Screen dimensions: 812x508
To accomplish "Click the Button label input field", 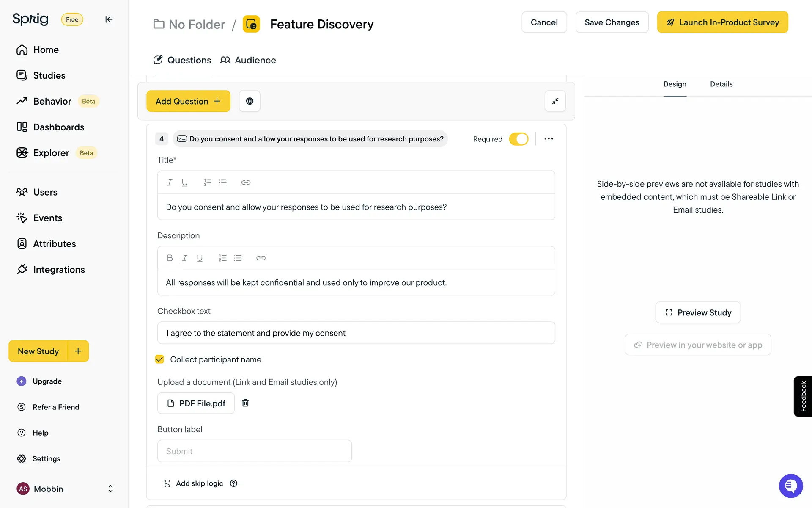I will pyautogui.click(x=254, y=451).
